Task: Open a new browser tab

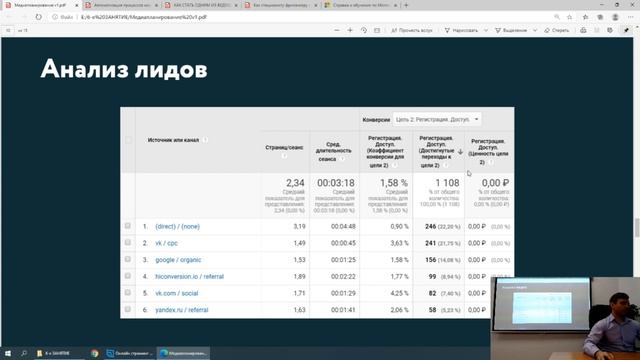Action: click(406, 5)
